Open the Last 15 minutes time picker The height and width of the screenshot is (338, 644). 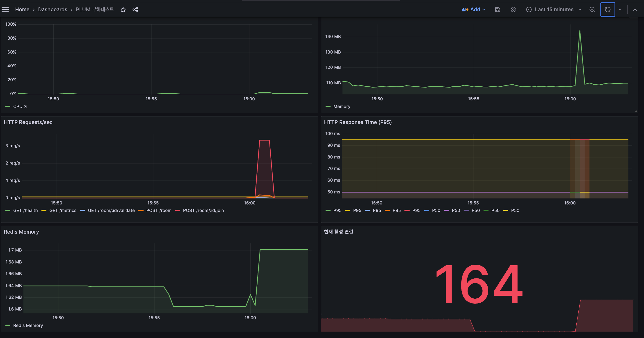point(554,9)
